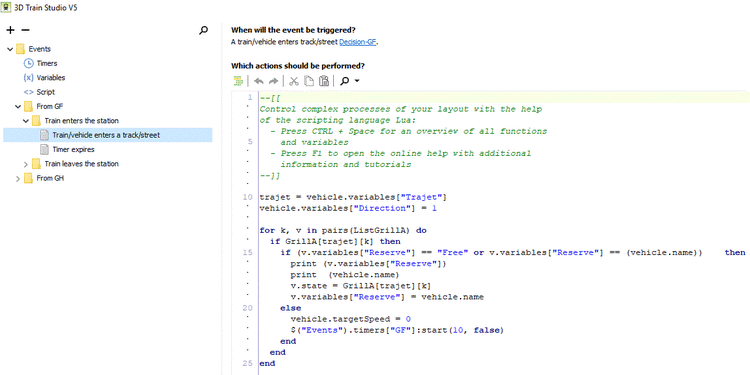Click line number 25 in the gutter
The width and height of the screenshot is (750, 375).
click(247, 364)
